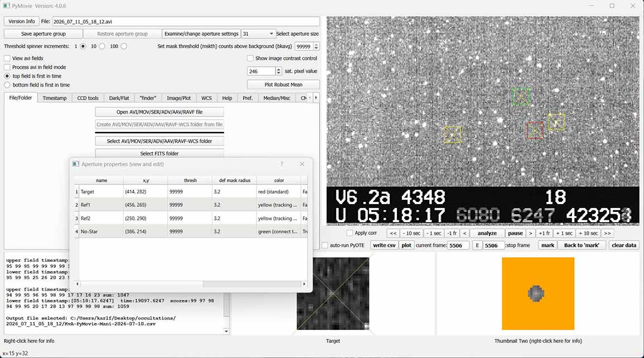Viewport: 644px width, 358px height.
Task: Close the Aperture properties dialog
Action: pos(302,164)
